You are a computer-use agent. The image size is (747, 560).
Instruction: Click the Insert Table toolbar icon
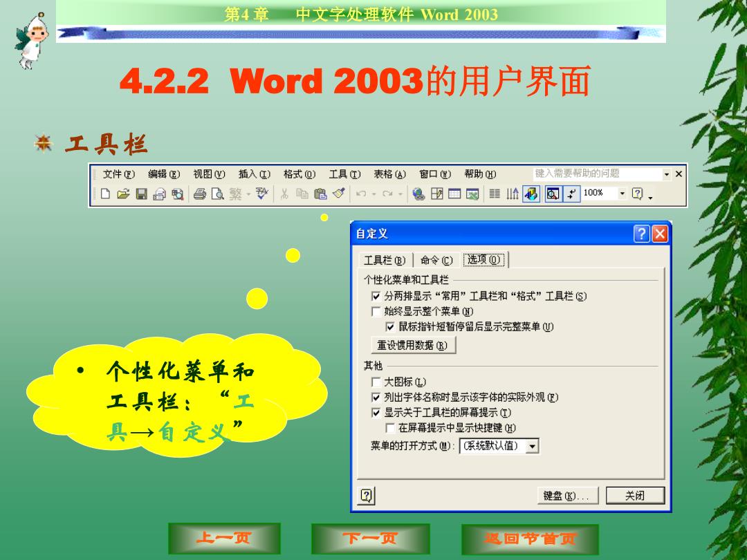(x=454, y=194)
